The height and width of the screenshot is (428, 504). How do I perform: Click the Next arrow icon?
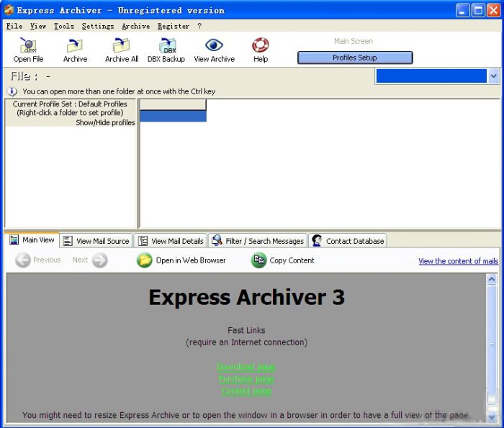[x=99, y=260]
